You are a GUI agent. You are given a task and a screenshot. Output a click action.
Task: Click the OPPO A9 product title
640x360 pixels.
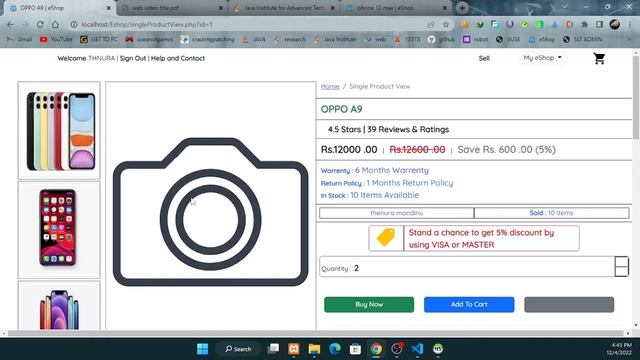[x=341, y=109]
